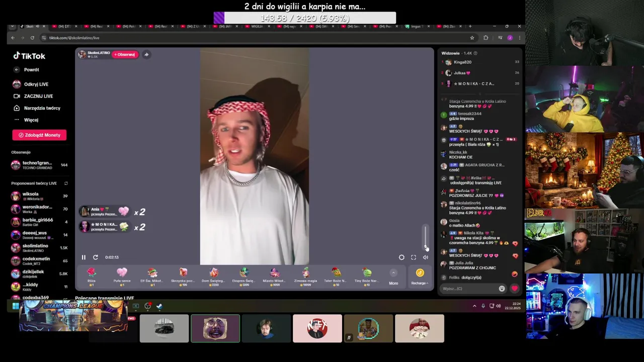Open the taskbar clock showing 22:24

[513, 306]
